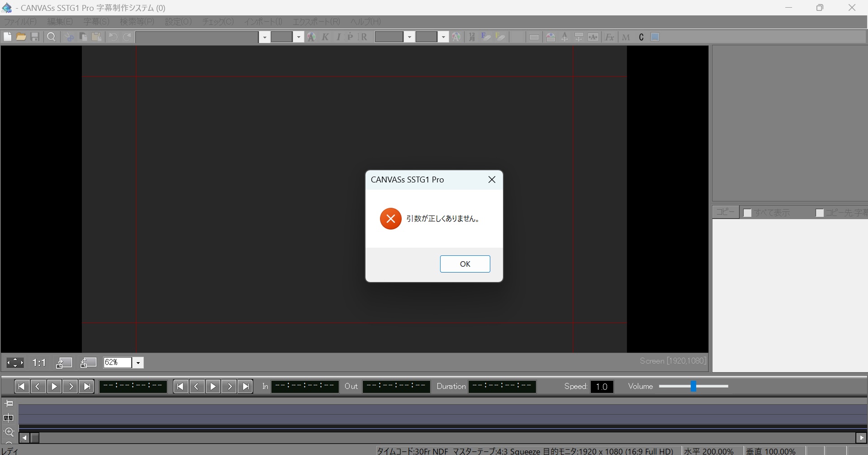Viewport: 868px width, 455px height.
Task: Toggle the コピー先 checkbox
Action: [819, 213]
